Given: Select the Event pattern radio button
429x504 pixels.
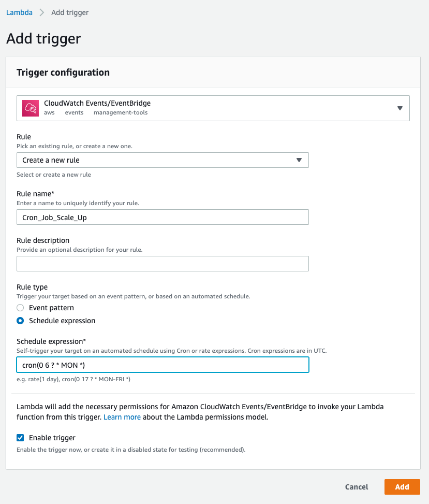Looking at the screenshot, I should (20, 308).
